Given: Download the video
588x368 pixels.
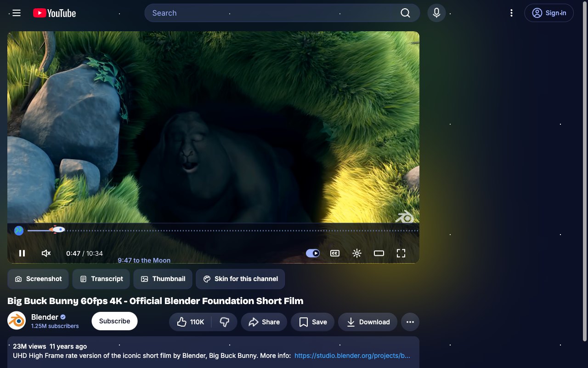Looking at the screenshot, I should click(x=368, y=322).
